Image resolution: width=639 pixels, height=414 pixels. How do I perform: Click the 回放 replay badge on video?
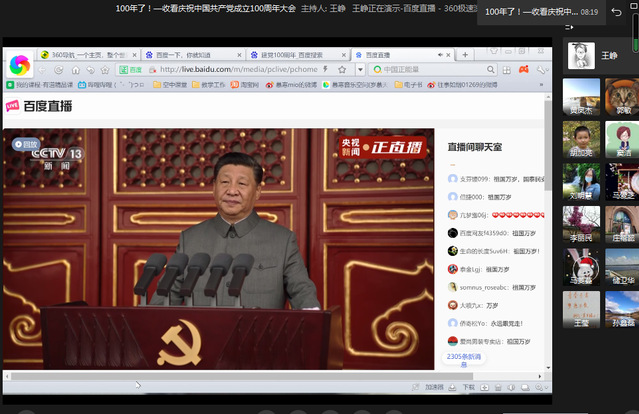coord(26,144)
